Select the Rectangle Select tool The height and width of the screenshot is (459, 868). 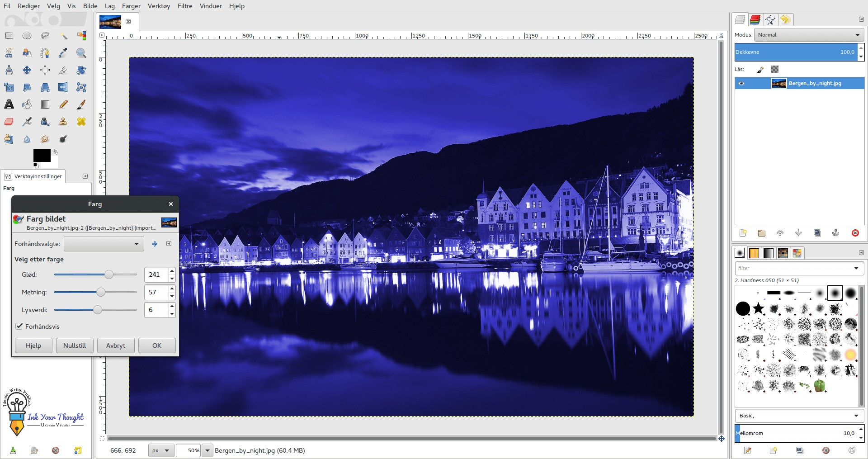[9, 36]
